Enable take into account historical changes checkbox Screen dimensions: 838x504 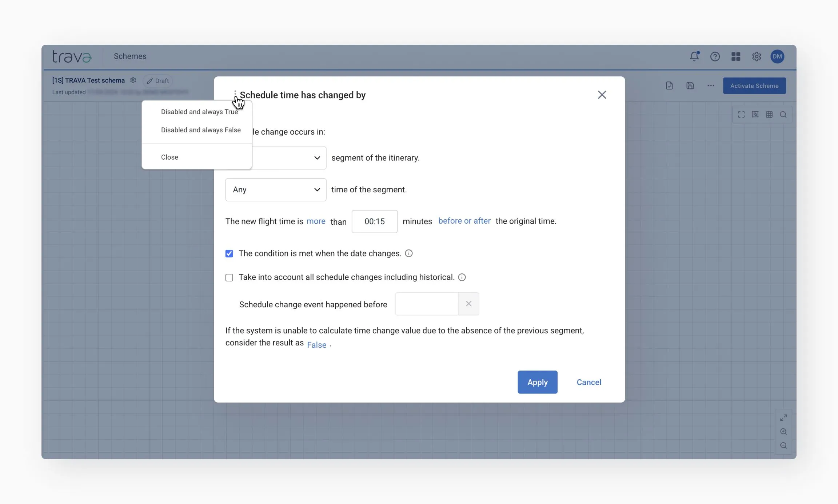coord(229,277)
